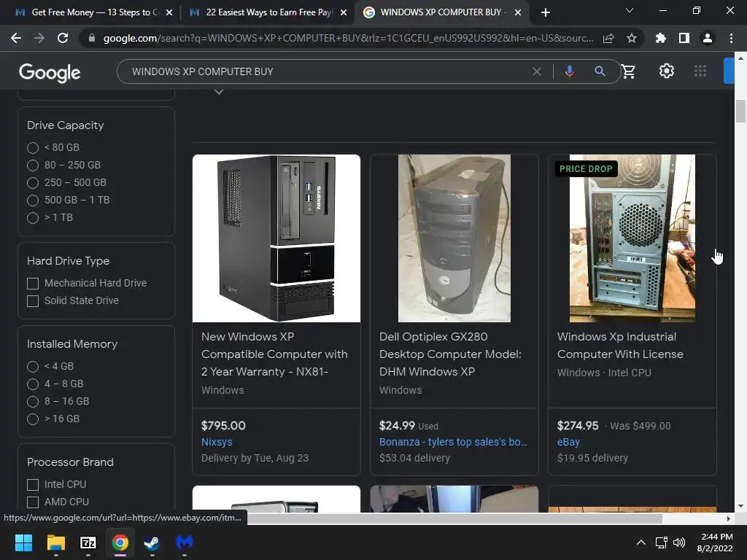Click the Nixsys black tower thumbnail
The image size is (747, 560).
[276, 238]
